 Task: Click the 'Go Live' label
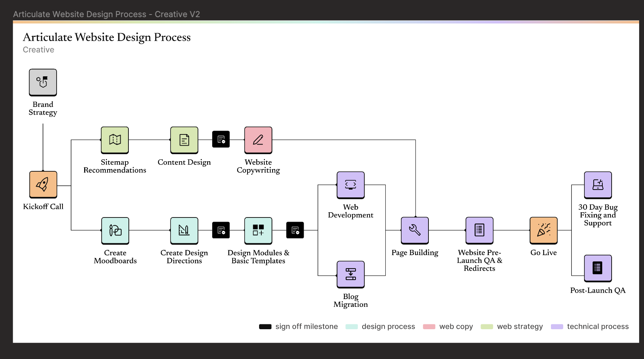click(543, 252)
